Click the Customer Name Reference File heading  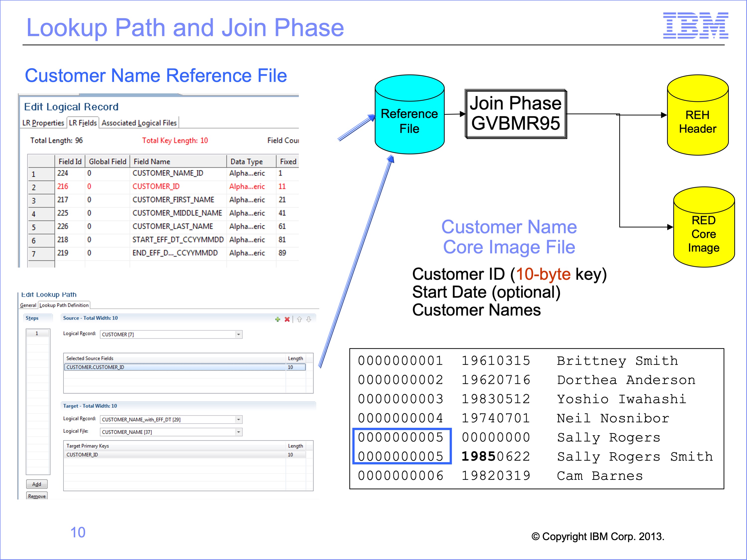pyautogui.click(x=156, y=75)
